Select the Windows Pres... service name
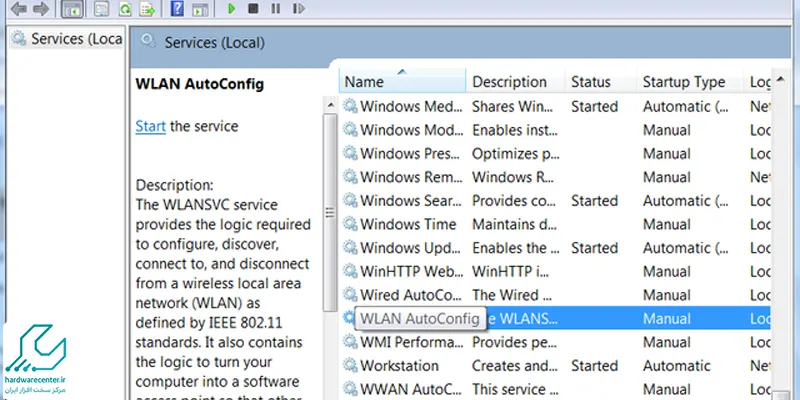The image size is (800, 400). coord(411,154)
